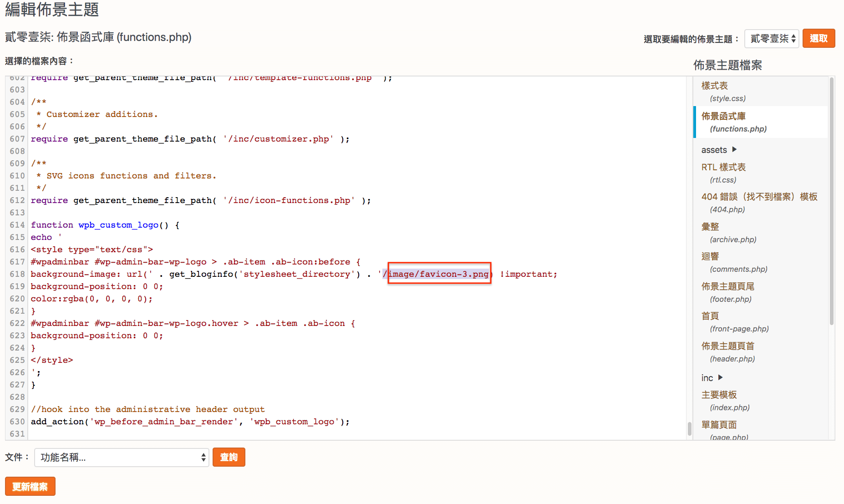The height and width of the screenshot is (504, 844).
Task: Open 主要模板 index.php file
Action: 719,395
